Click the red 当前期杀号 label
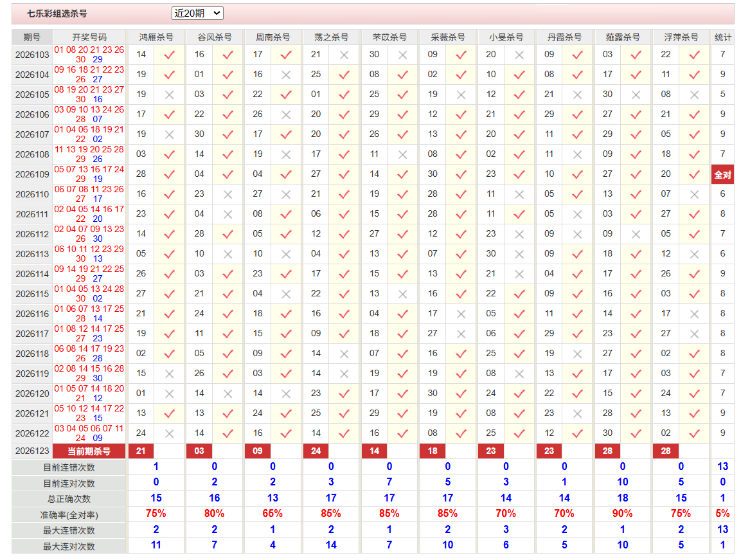Viewport: 741px width, 560px height. pyautogui.click(x=89, y=451)
